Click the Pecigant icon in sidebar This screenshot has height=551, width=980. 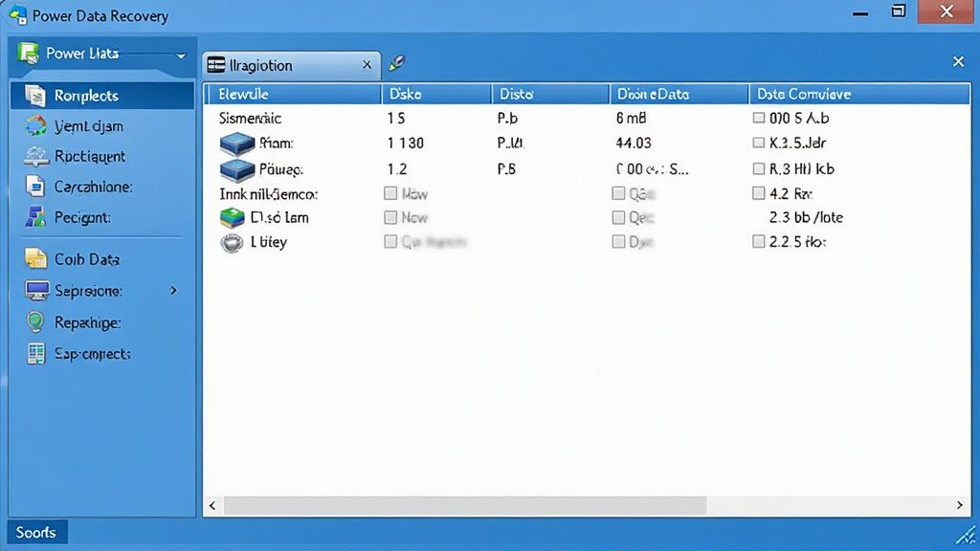coord(35,217)
